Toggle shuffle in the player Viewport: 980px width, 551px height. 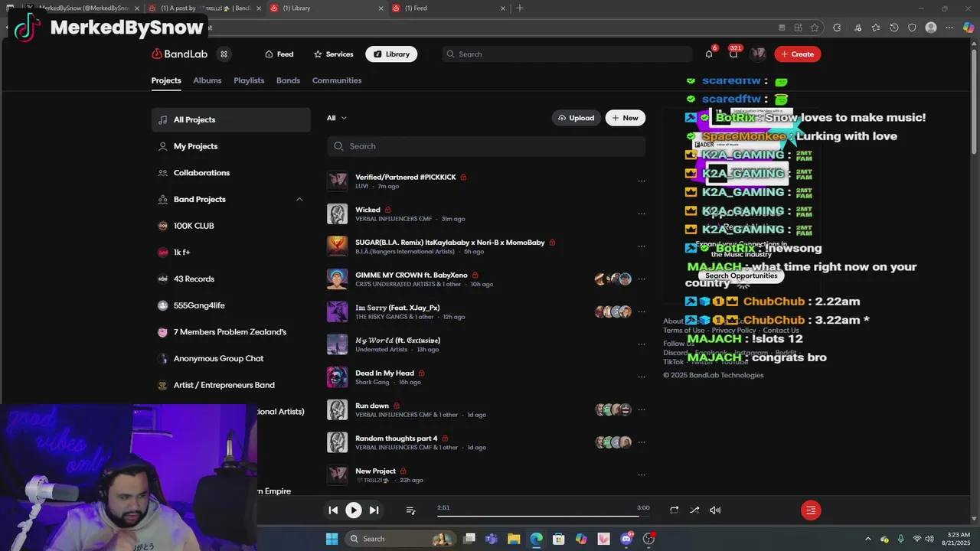(694, 510)
